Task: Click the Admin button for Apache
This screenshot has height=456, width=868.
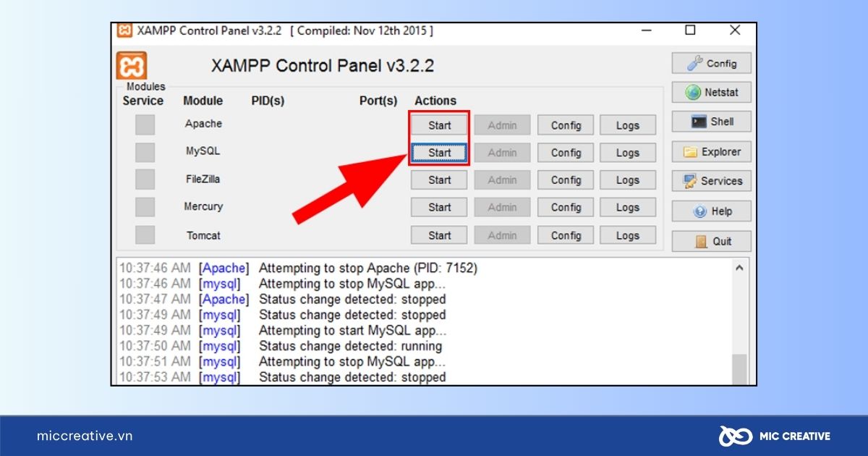Action: click(x=502, y=125)
